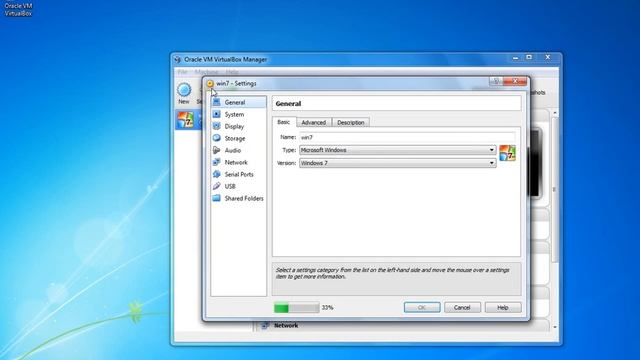
Task: Click the OK button
Action: pyautogui.click(x=422, y=307)
